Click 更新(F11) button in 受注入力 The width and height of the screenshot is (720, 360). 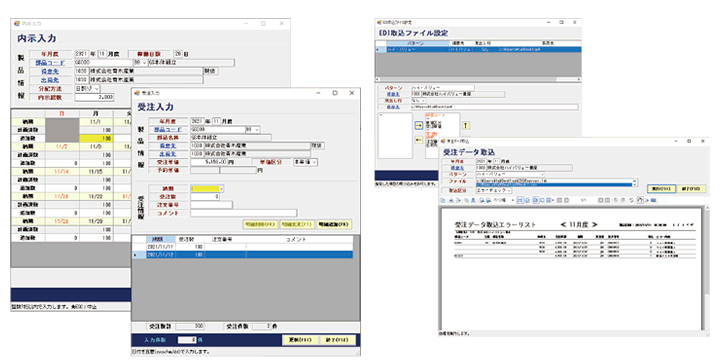(300, 340)
